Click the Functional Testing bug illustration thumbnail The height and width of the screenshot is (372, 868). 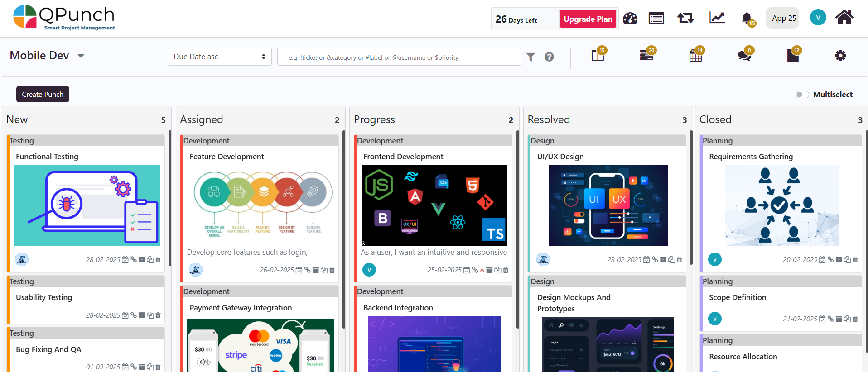[x=87, y=205]
